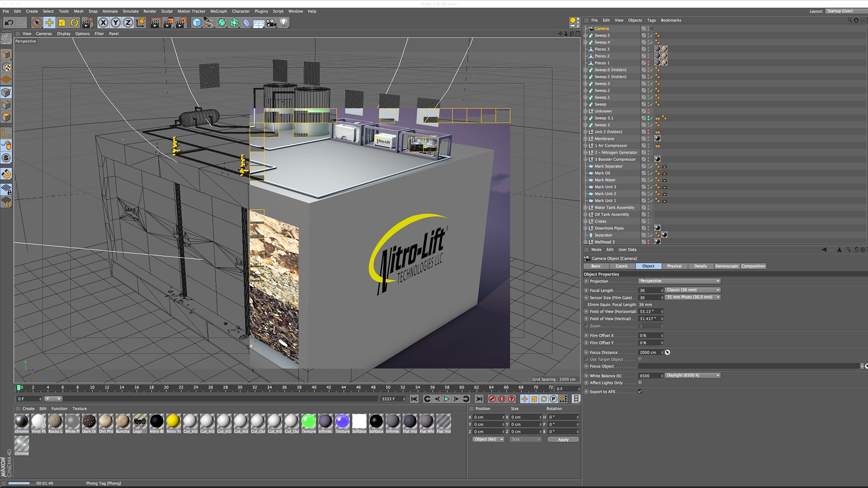Open Object Manager Tags menu
The height and width of the screenshot is (488, 868).
(651, 20)
